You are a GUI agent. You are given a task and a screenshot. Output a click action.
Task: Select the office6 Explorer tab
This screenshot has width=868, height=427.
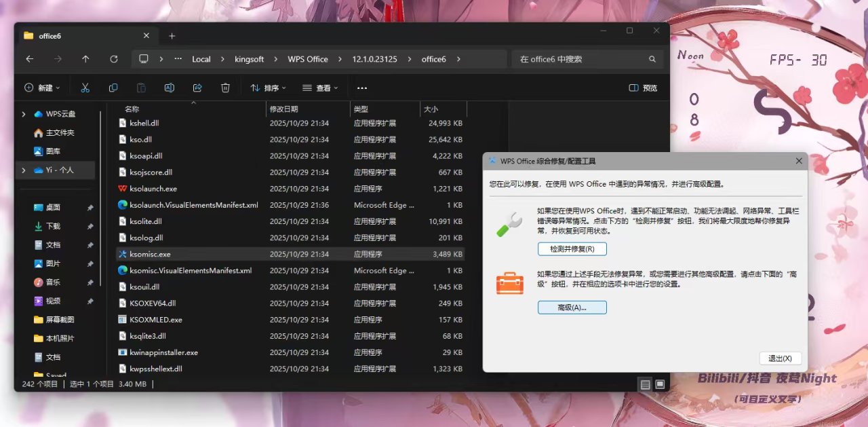point(86,36)
